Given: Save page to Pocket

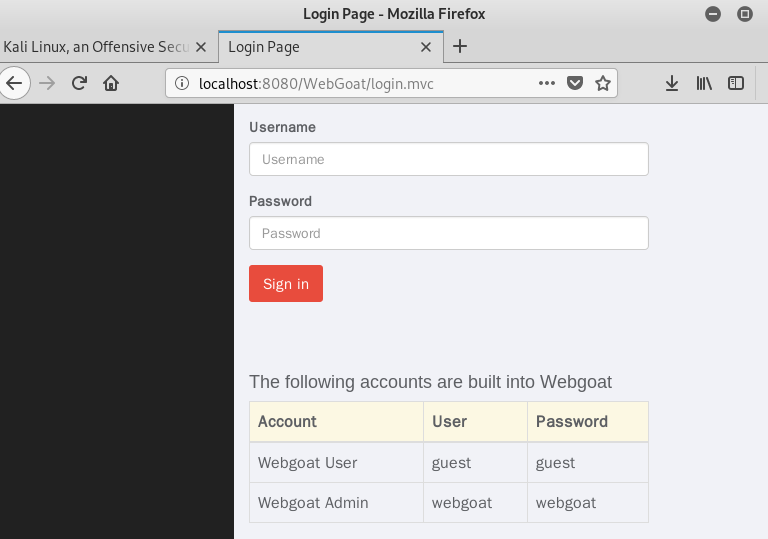Looking at the screenshot, I should pos(575,83).
